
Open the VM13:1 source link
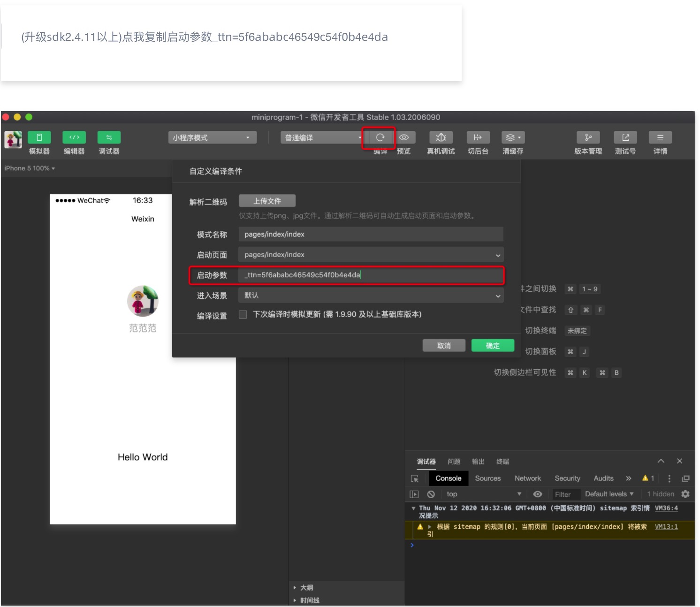tap(666, 527)
